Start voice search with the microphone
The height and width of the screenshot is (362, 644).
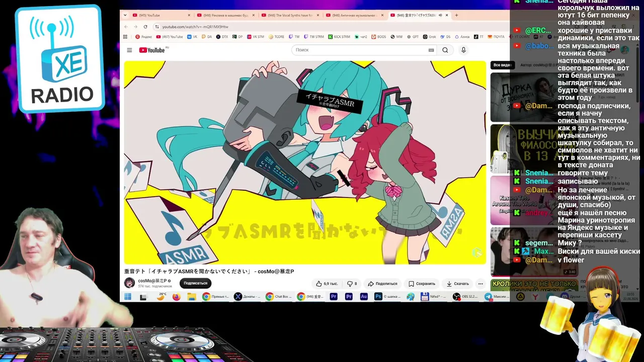[x=463, y=50]
